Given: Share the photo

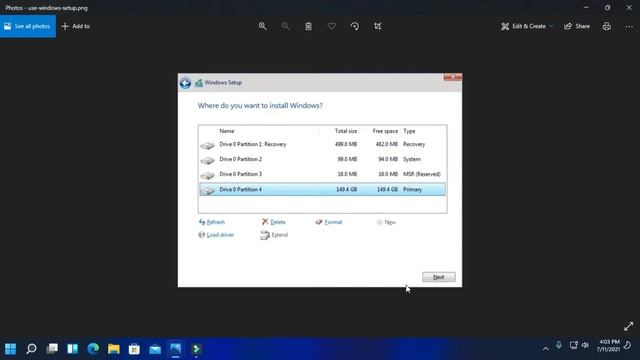Looking at the screenshot, I should [x=577, y=26].
